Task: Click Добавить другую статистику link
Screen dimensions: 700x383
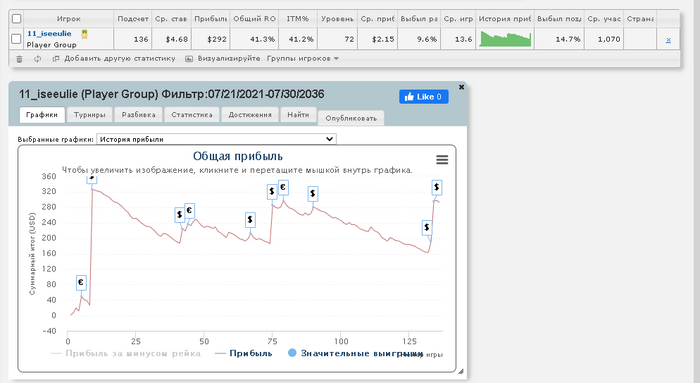Action: pyautogui.click(x=120, y=58)
